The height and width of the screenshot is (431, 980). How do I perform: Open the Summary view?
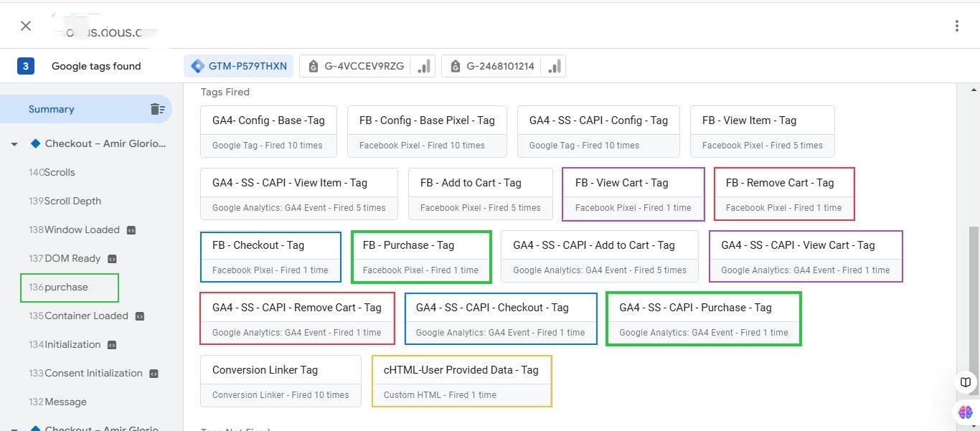coord(51,109)
